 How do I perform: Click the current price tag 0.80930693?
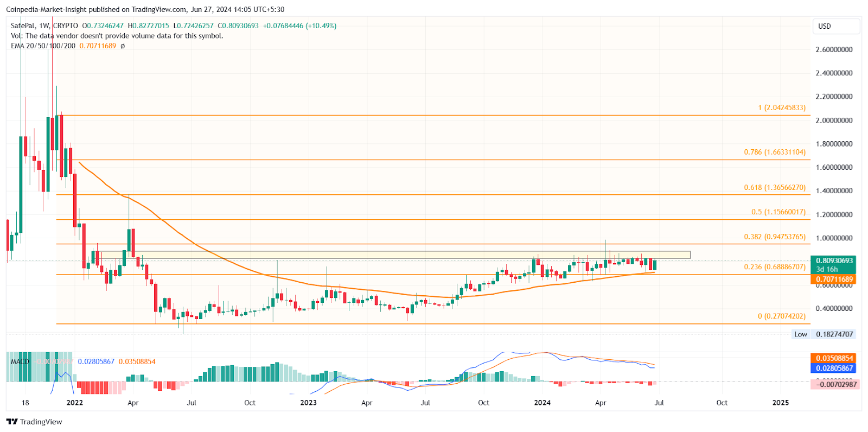tap(834, 261)
